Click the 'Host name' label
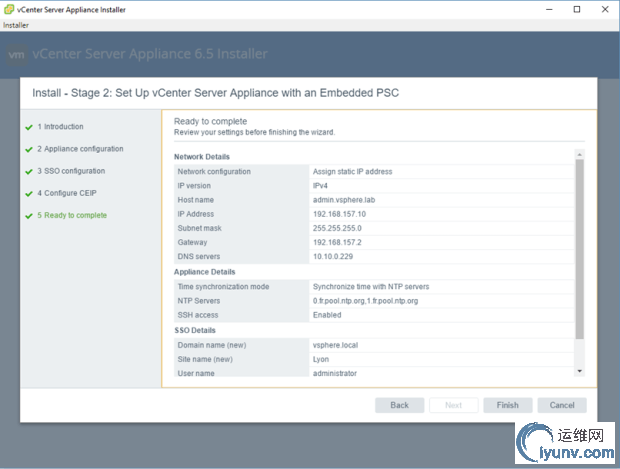The width and height of the screenshot is (620, 469). (196, 200)
